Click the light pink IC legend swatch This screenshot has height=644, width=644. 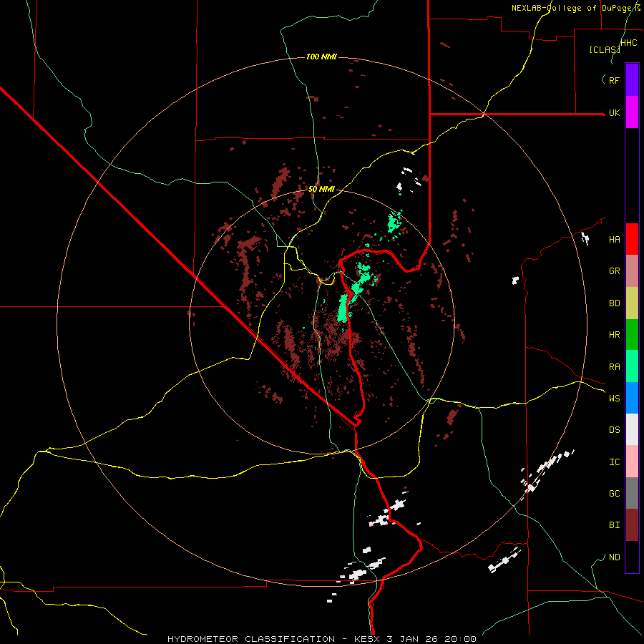[632, 462]
